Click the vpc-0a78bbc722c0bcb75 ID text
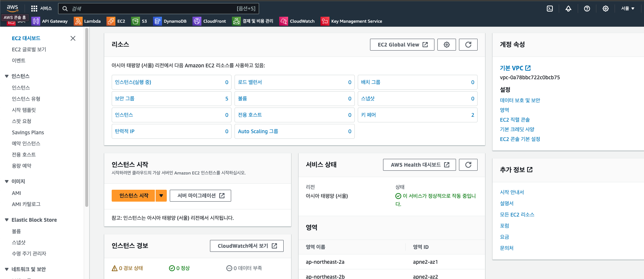The image size is (644, 279). pos(530,78)
